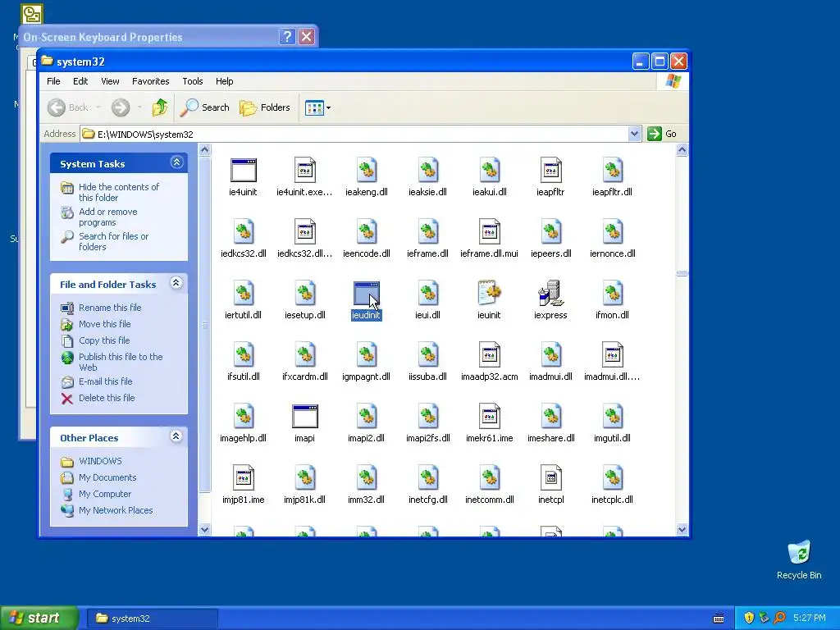The image size is (840, 630).
Task: Open My Computer in Other Places
Action: coord(104,494)
